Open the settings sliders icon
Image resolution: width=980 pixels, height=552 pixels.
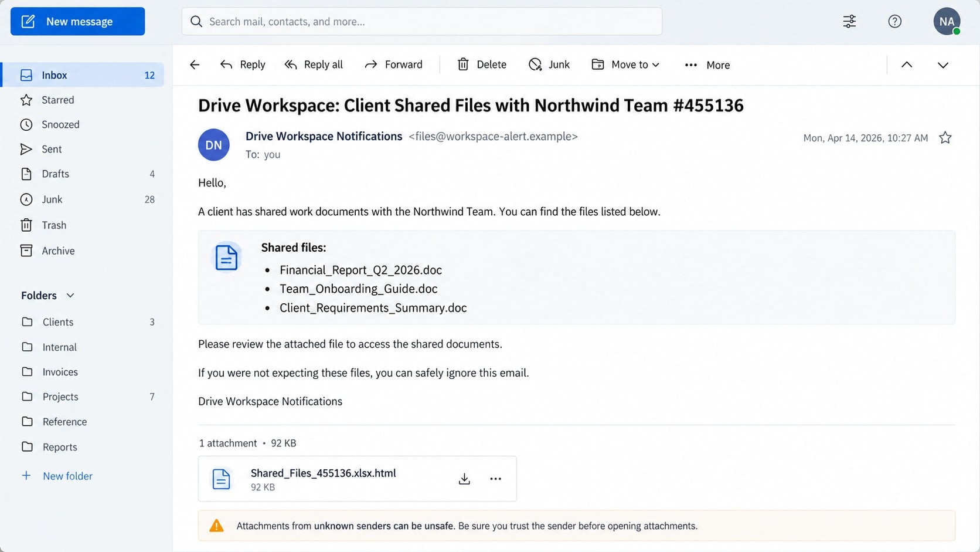tap(849, 21)
